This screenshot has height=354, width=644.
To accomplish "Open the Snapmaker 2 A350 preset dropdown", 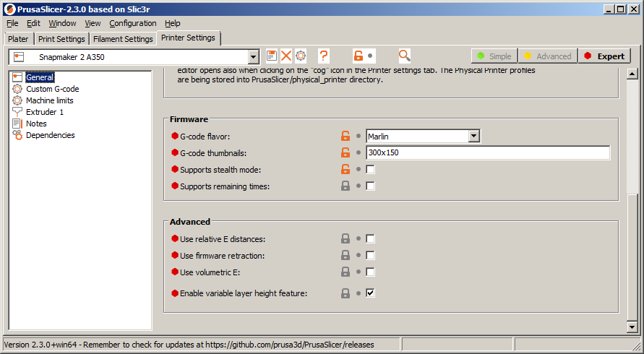I will tap(254, 57).
